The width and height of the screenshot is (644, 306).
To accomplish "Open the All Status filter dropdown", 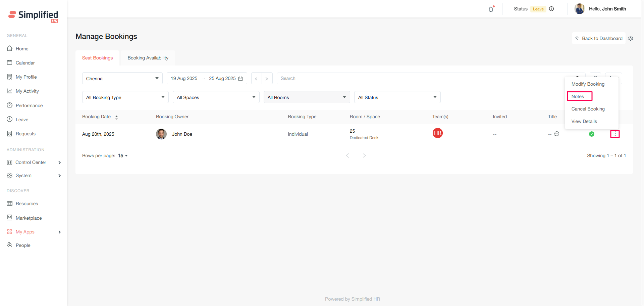I will 397,97.
